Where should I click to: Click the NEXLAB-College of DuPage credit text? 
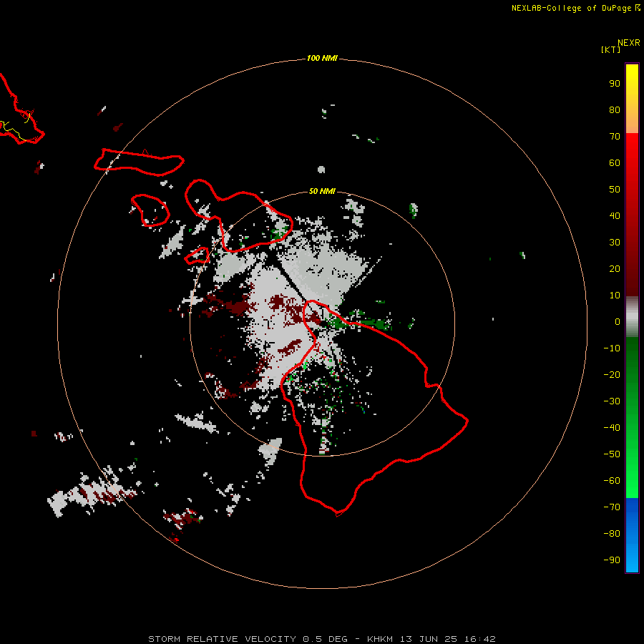[572, 8]
